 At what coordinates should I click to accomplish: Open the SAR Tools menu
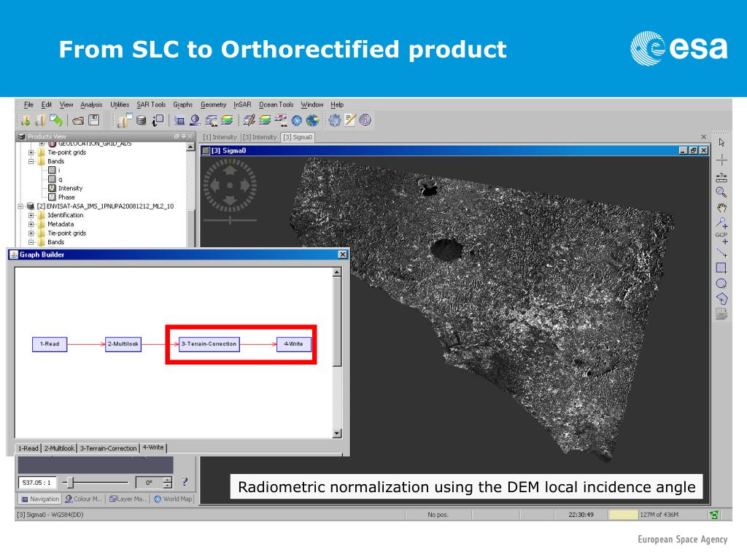coord(151,105)
